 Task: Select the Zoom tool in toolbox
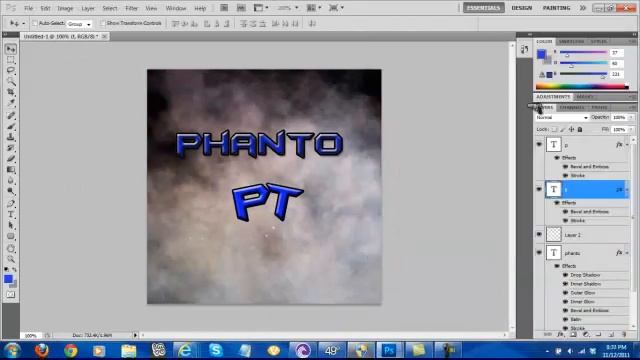pos(11,259)
